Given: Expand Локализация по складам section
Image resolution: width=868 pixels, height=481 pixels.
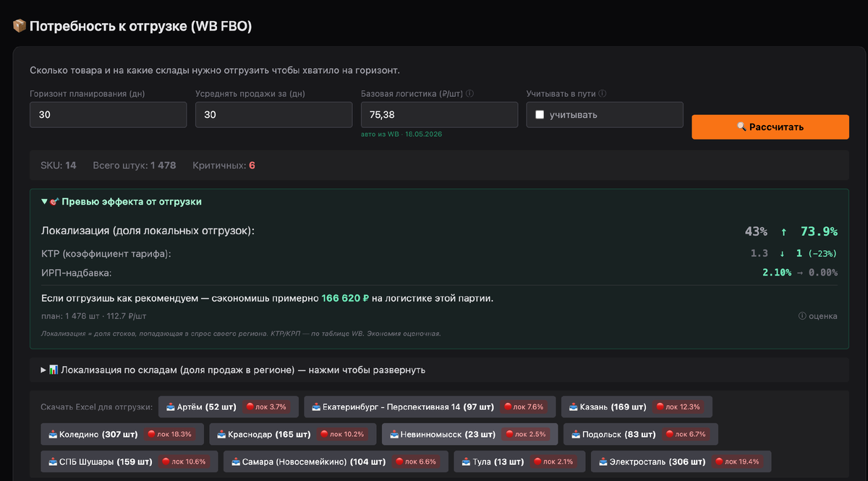Looking at the screenshot, I should [x=233, y=370].
